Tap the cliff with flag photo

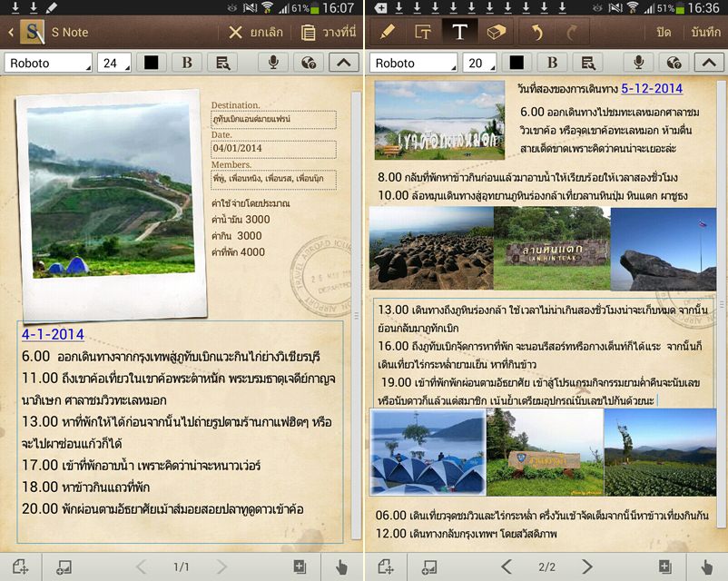pos(664,249)
